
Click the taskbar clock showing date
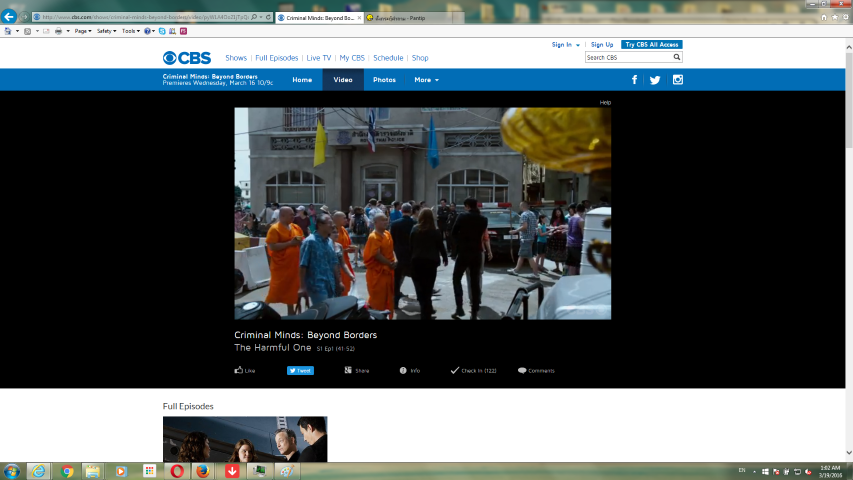click(x=830, y=471)
